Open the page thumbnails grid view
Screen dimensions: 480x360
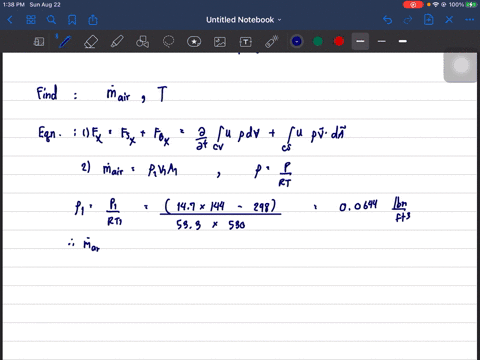pyautogui.click(x=31, y=20)
